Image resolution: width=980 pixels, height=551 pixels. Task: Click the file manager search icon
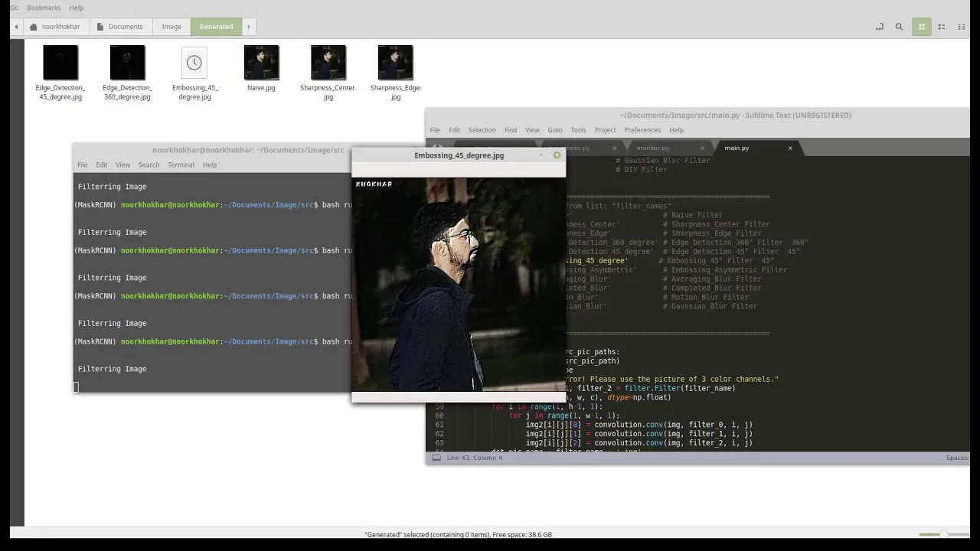900,27
